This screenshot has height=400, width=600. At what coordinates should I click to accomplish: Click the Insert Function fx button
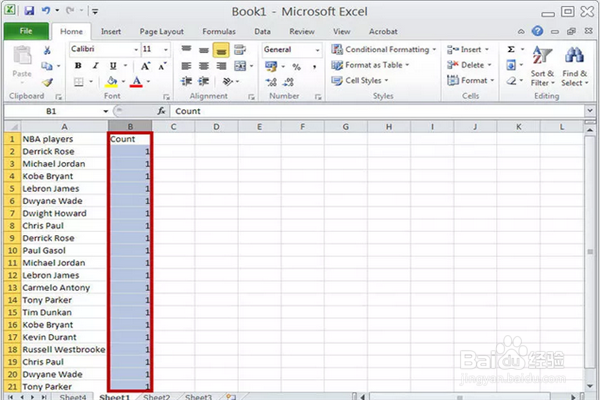(x=161, y=111)
